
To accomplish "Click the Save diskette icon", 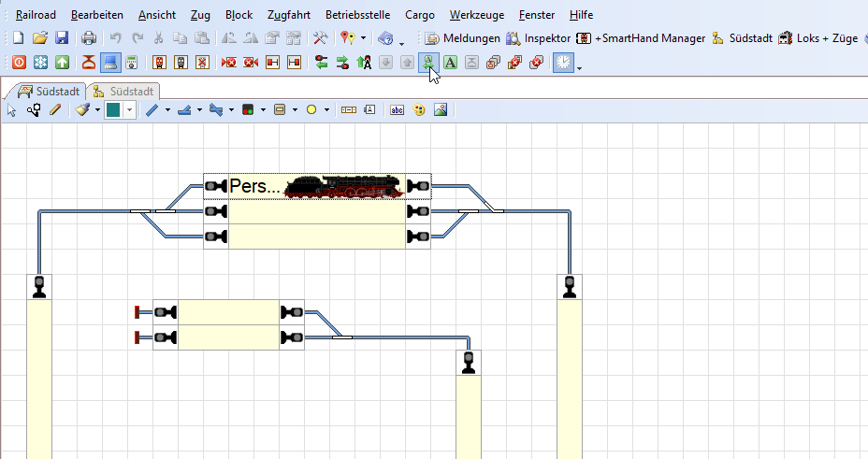I will coord(62,38).
